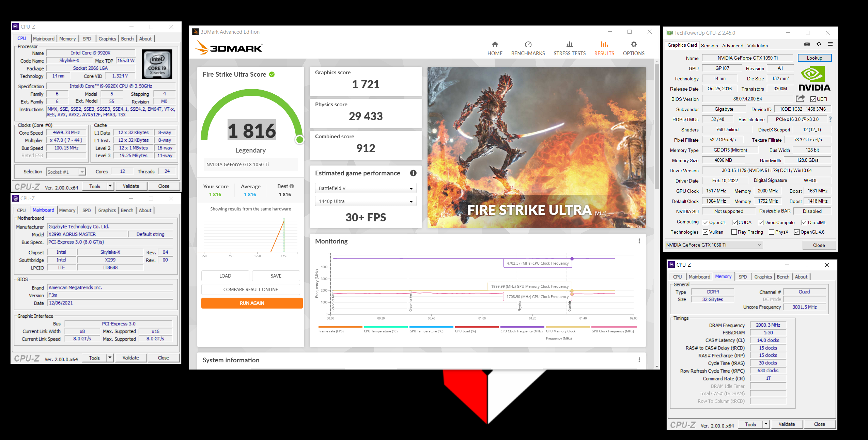Click the GPU-Z title bar app icon
This screenshot has height=440, width=868.
669,33
